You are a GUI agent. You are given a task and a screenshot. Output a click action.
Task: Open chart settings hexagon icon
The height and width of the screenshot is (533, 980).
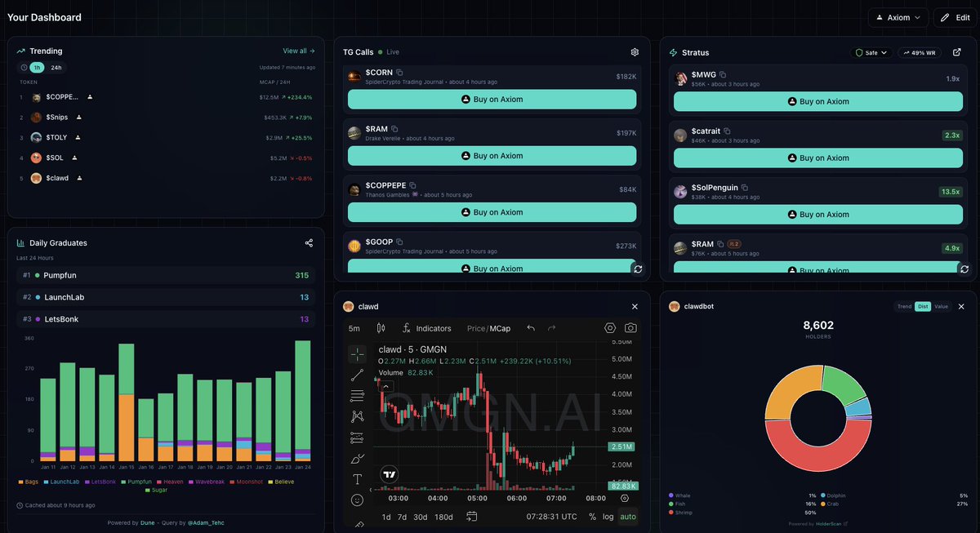click(610, 328)
